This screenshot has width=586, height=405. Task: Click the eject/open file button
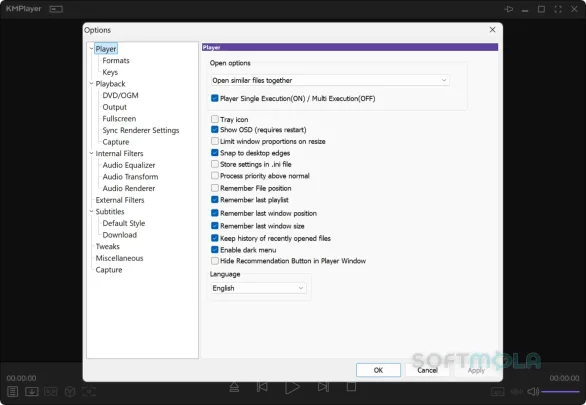tap(234, 387)
